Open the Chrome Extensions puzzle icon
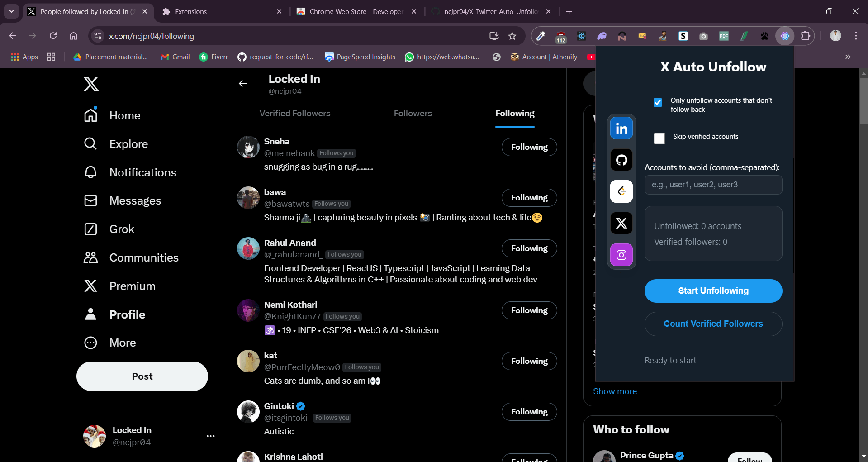Screen dimensions: 868x462 pos(805,36)
